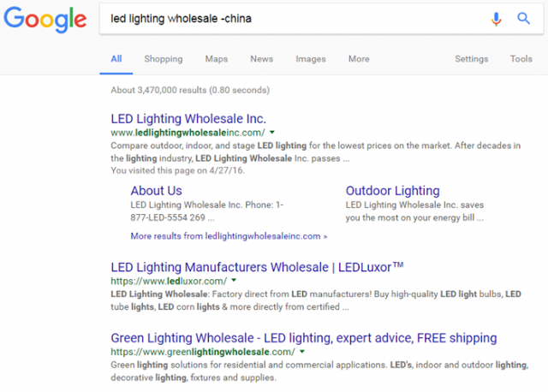Click the blue magnifier search icon
The image size is (548, 392).
(x=523, y=18)
